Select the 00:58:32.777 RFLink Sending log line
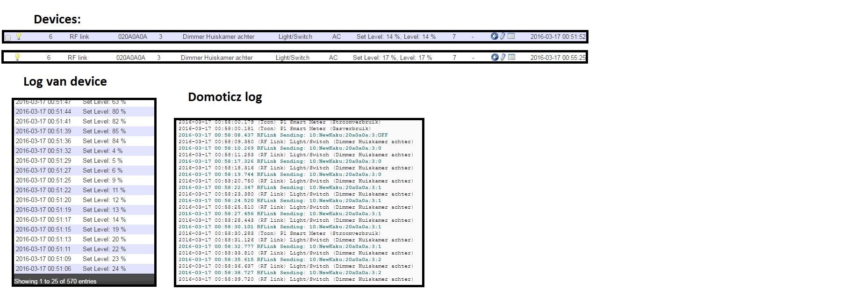Viewport: 868px width, 298px height. [280, 247]
